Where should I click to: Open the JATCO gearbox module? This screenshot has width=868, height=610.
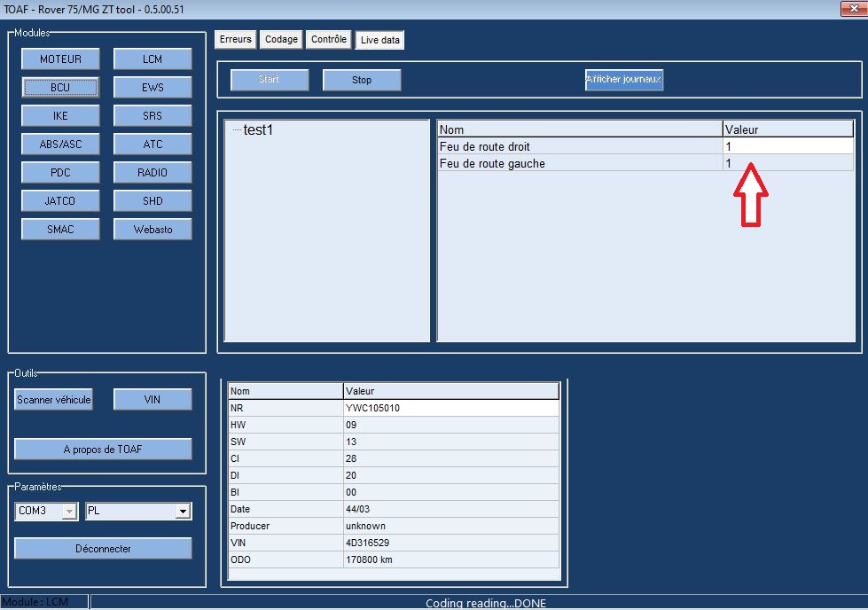60,201
